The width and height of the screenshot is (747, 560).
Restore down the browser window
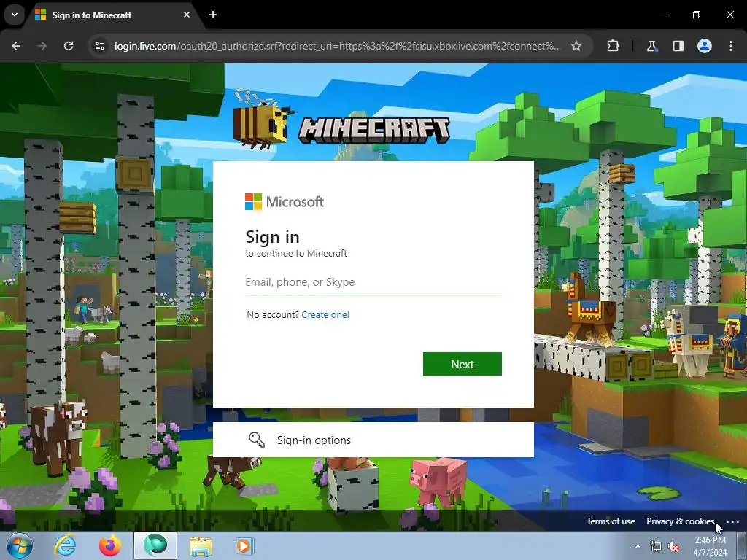(x=697, y=15)
